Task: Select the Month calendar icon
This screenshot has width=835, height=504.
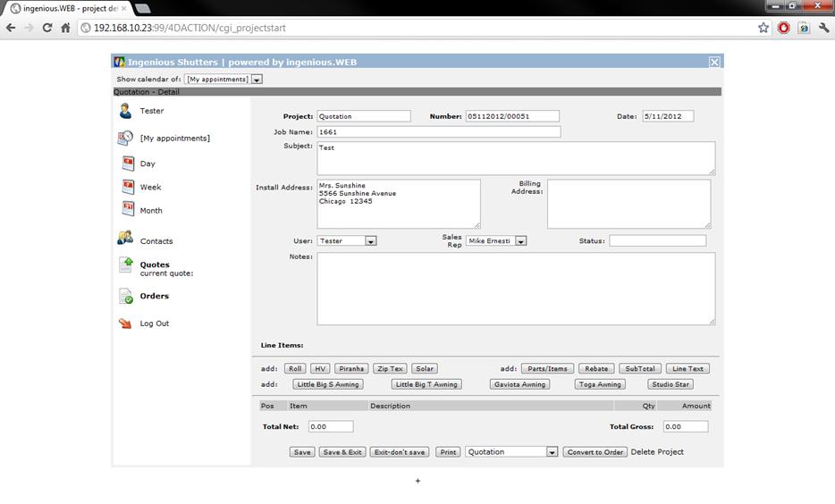Action: pyautogui.click(x=128, y=210)
